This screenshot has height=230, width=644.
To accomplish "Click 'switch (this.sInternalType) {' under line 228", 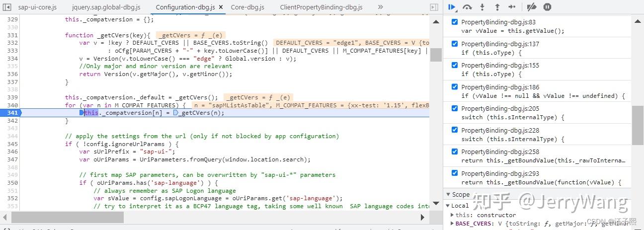I will (x=513, y=139).
